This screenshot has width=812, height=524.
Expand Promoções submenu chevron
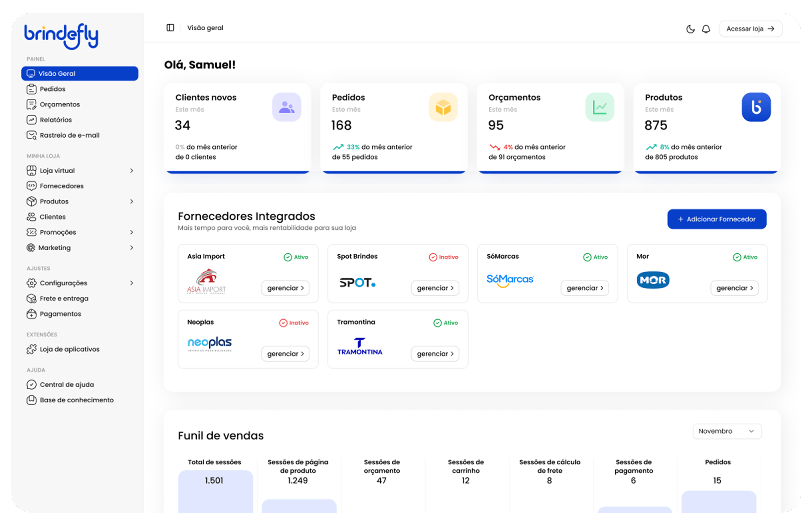click(x=132, y=232)
